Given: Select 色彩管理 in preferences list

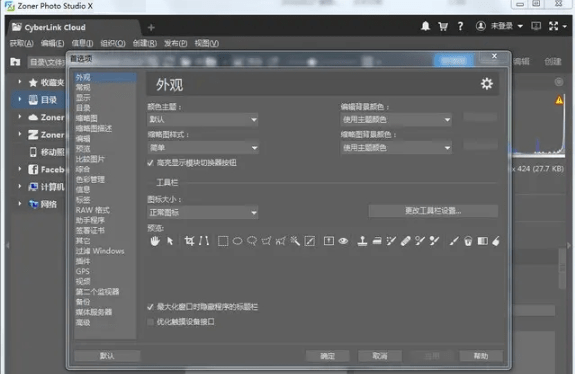Looking at the screenshot, I should click(x=90, y=179).
